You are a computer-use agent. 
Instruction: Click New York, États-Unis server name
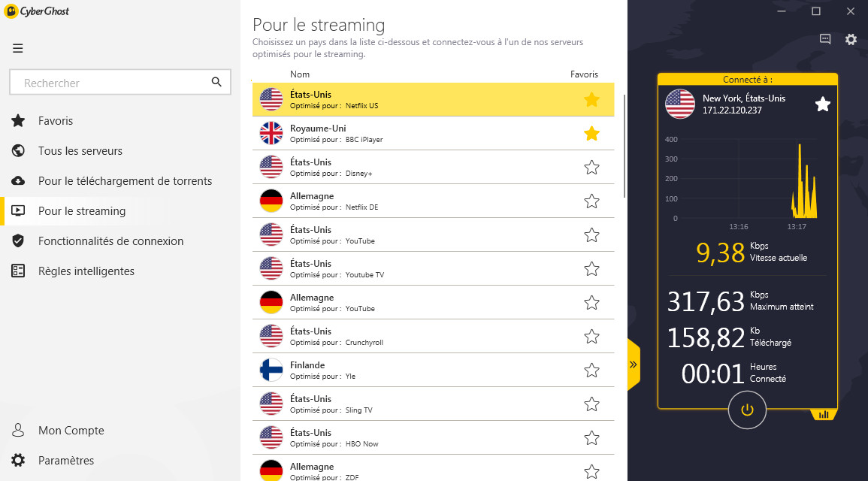744,98
